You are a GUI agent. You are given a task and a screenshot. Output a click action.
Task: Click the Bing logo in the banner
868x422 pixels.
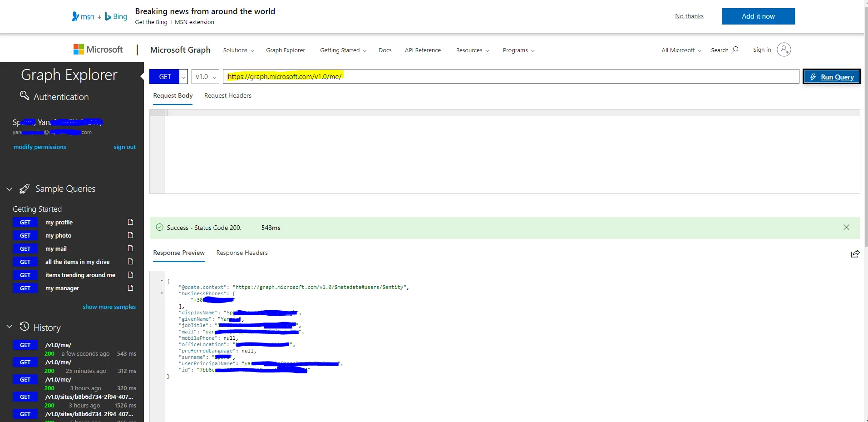(x=116, y=16)
